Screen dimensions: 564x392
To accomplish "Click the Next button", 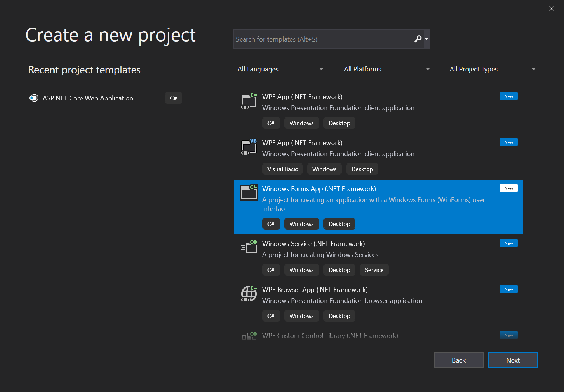I will 513,360.
